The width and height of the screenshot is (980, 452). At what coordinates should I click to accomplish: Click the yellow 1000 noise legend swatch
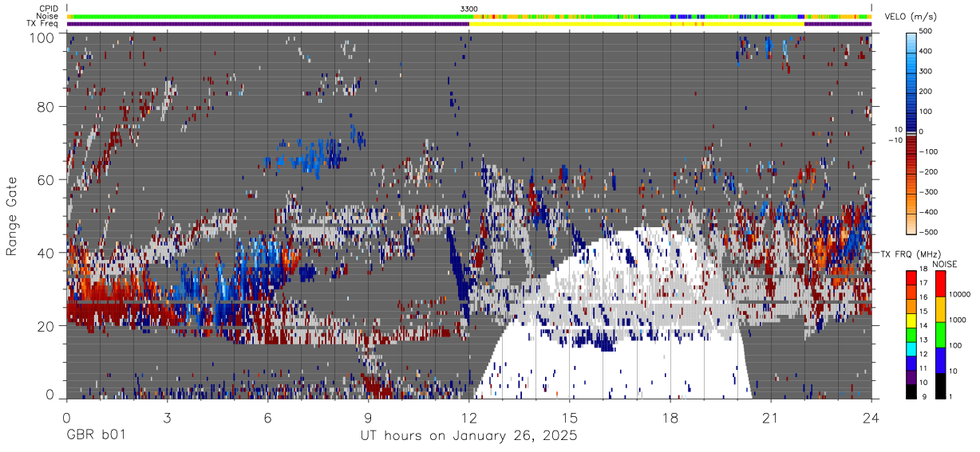click(941, 309)
